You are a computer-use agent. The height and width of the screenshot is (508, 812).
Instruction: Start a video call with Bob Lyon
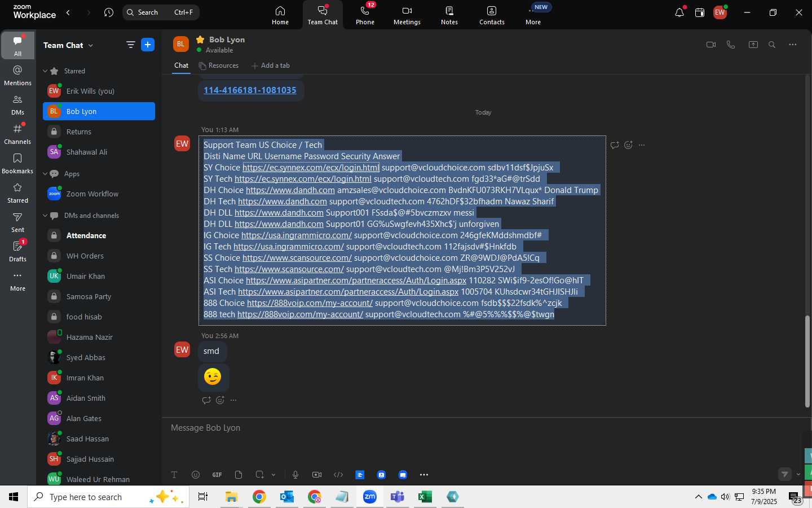(711, 45)
